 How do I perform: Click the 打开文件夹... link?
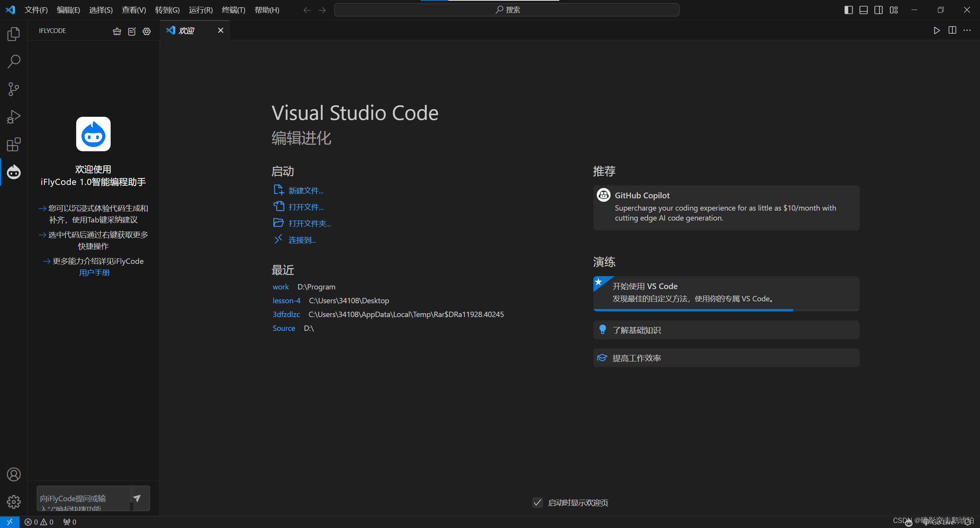pyautogui.click(x=309, y=224)
